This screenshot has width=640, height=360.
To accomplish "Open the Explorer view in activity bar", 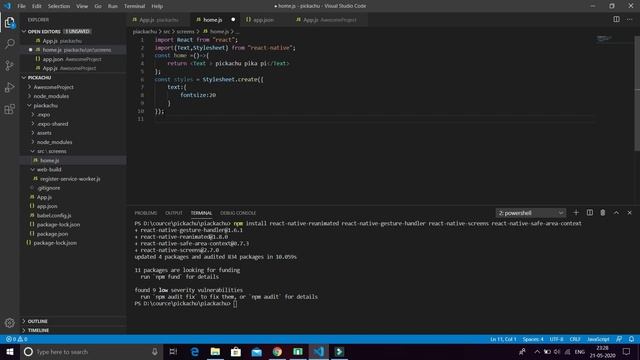I will [9, 22].
